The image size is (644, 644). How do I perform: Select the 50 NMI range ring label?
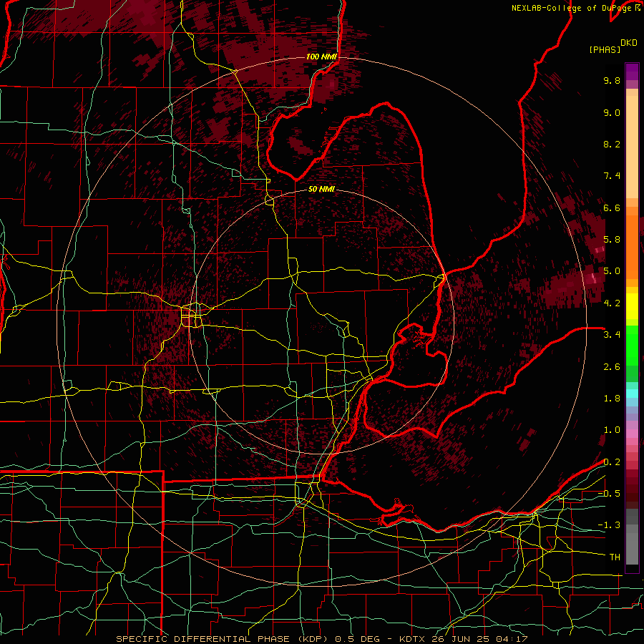321,189
